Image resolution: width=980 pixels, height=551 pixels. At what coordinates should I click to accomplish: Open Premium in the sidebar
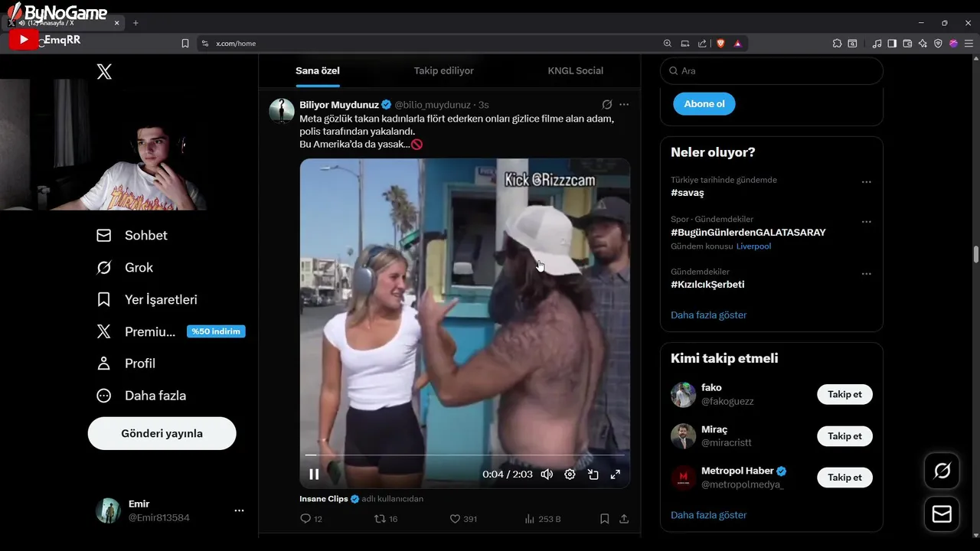(x=170, y=331)
